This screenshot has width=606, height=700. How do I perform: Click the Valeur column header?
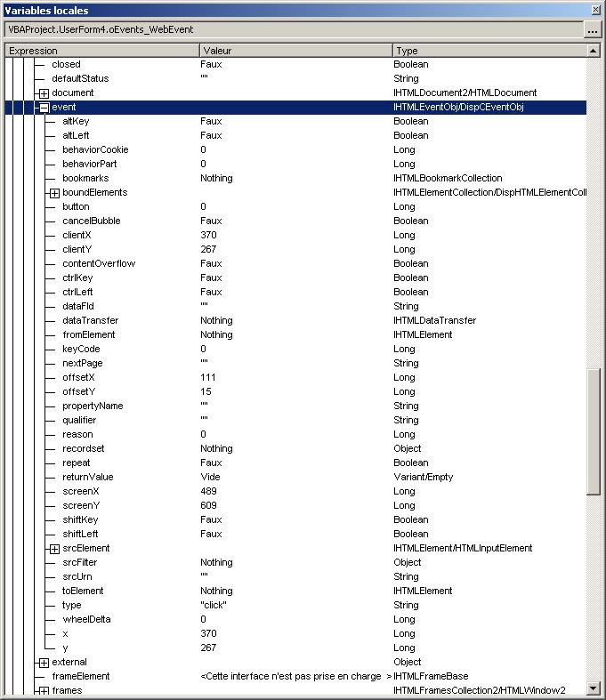[x=295, y=51]
